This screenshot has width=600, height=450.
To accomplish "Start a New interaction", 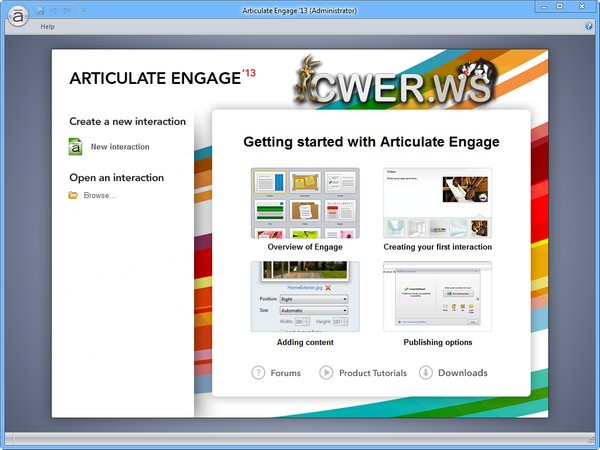I will pyautogui.click(x=120, y=147).
